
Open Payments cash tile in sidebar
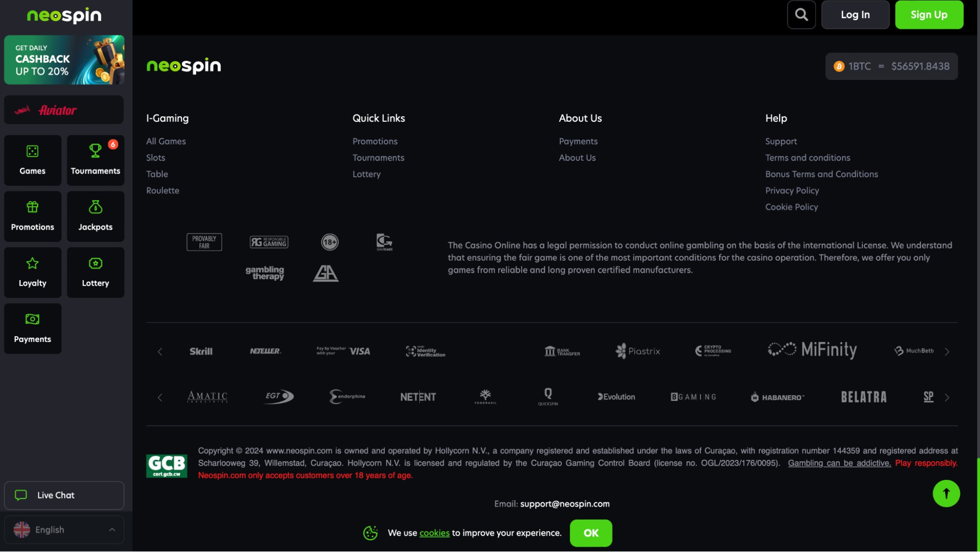click(x=33, y=329)
